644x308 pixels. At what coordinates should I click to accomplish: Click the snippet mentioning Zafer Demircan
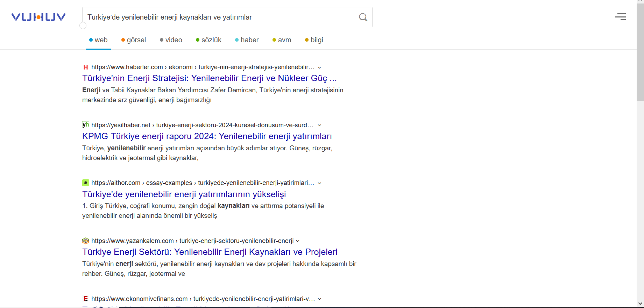coord(213,95)
